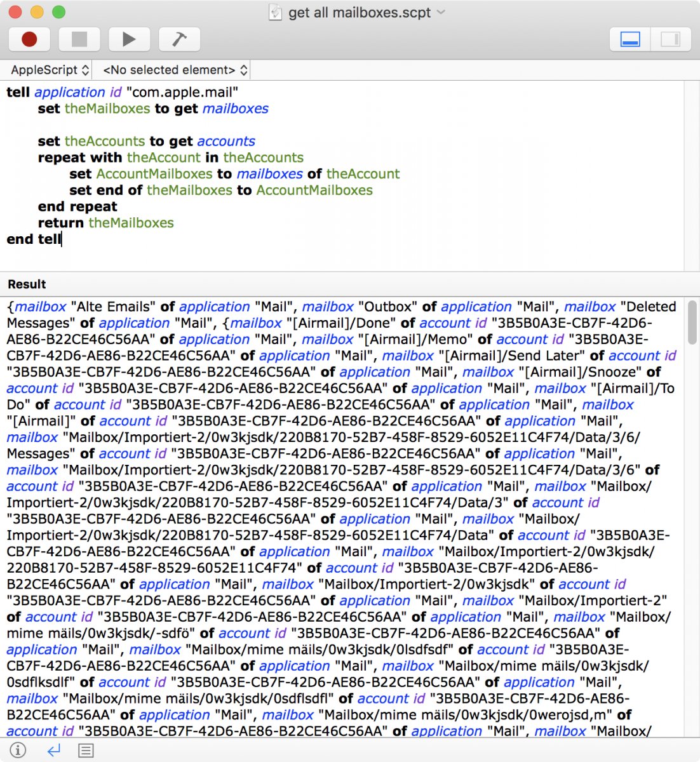Viewport: 700px width, 762px height.
Task: Click at end of 'end tell' line
Action: 62,239
